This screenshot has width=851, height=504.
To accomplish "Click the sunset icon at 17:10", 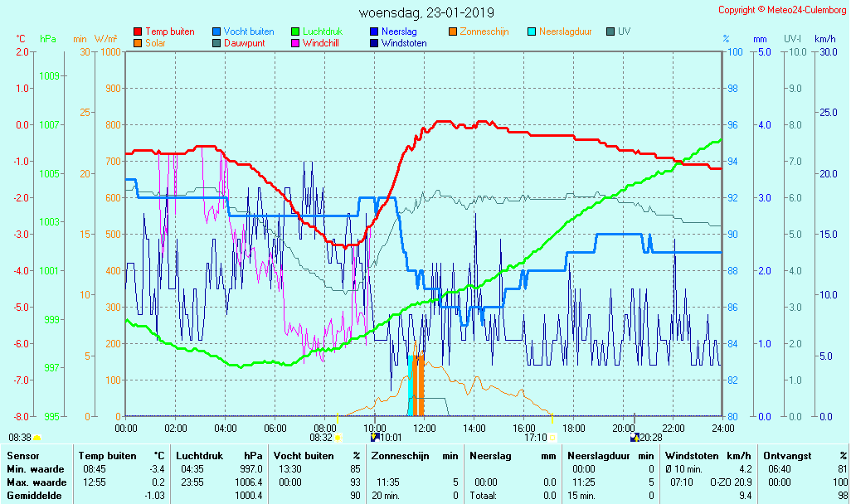I will [552, 438].
